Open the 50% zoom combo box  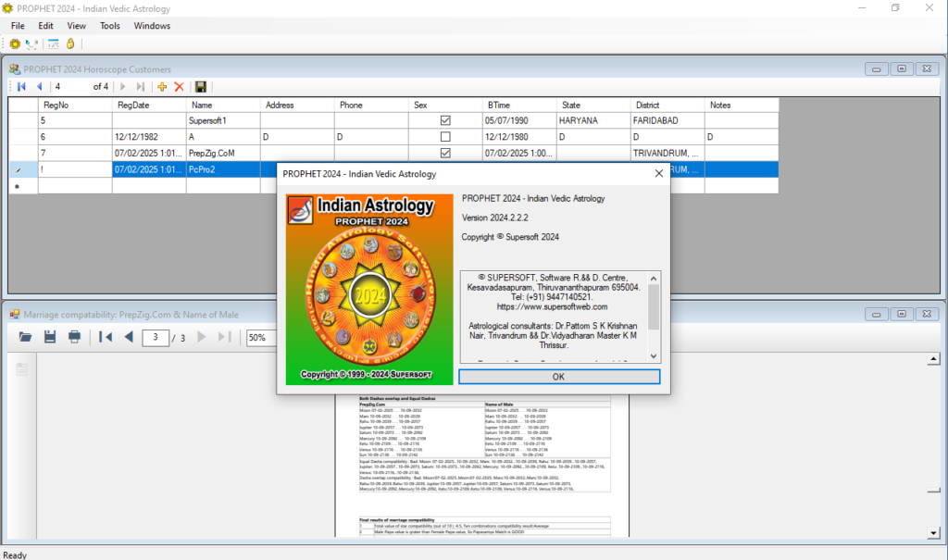261,338
